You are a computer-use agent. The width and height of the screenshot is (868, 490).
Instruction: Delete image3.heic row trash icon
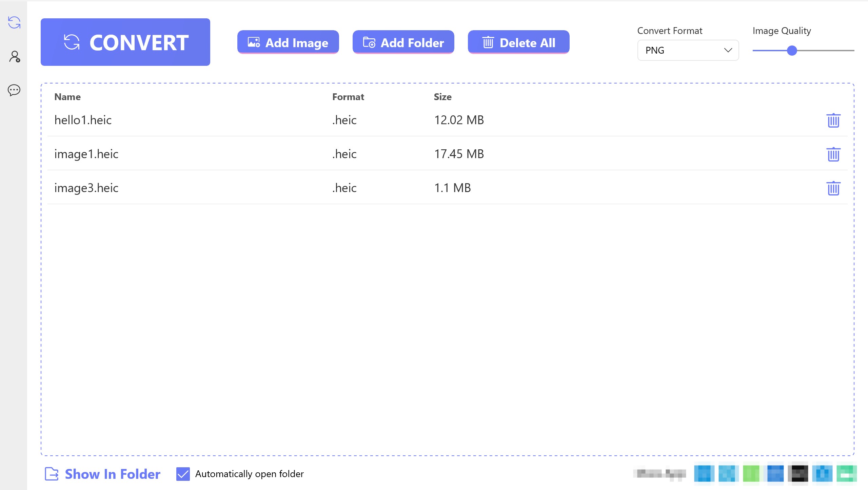[x=833, y=188]
